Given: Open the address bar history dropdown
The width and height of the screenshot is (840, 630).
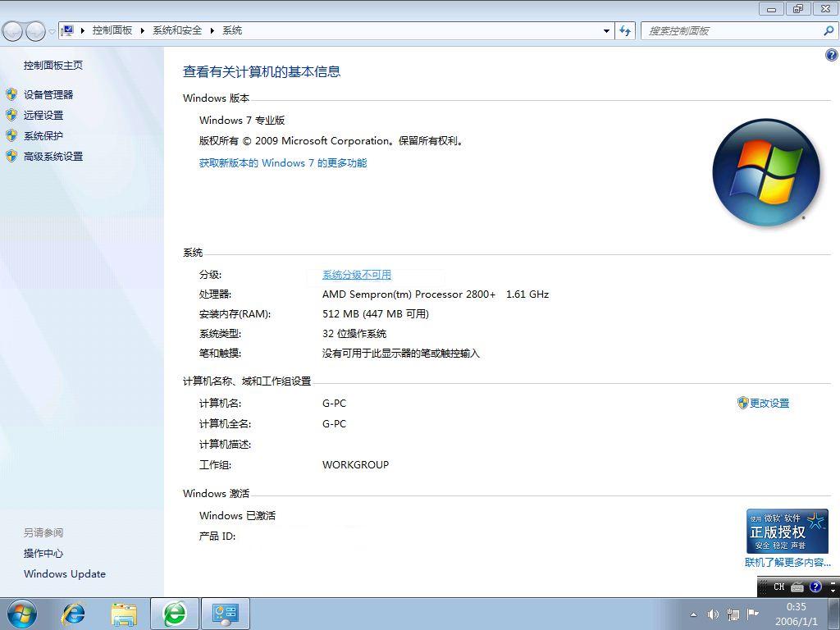Looking at the screenshot, I should coord(606,30).
